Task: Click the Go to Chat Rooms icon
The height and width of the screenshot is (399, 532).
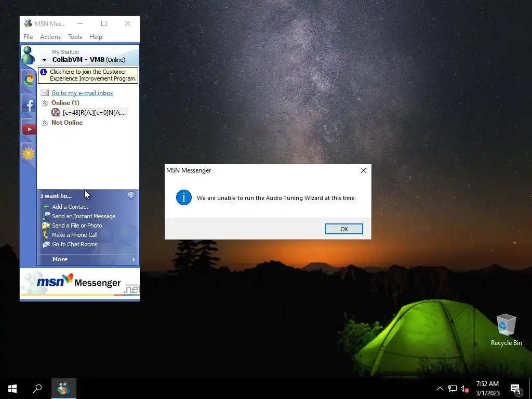Action: point(46,244)
